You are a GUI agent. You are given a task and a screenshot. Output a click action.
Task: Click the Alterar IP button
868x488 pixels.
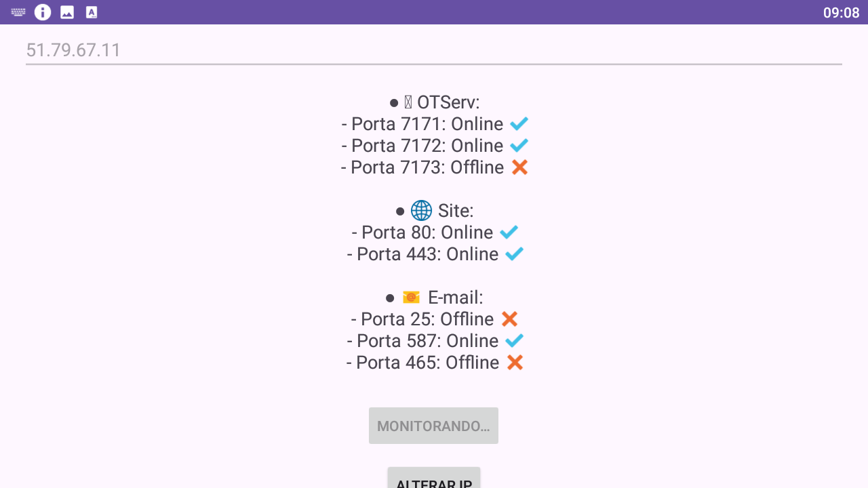point(434,478)
